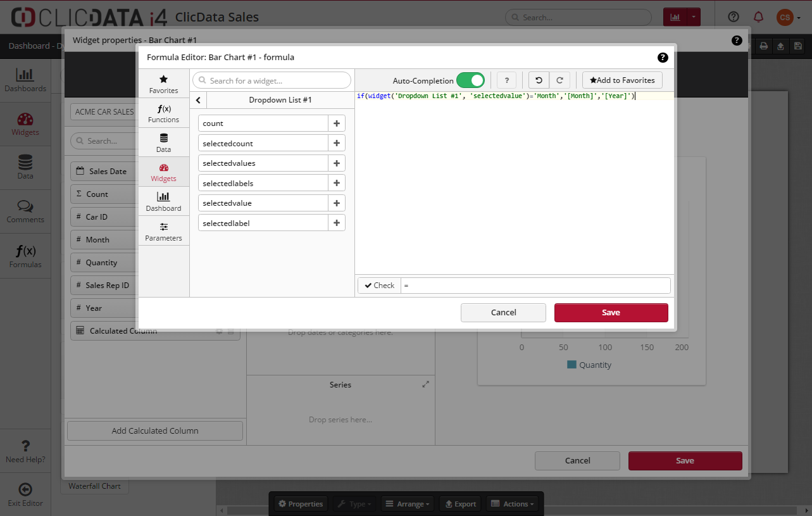812x516 pixels.
Task: Click Add to Favorites button
Action: (622, 80)
